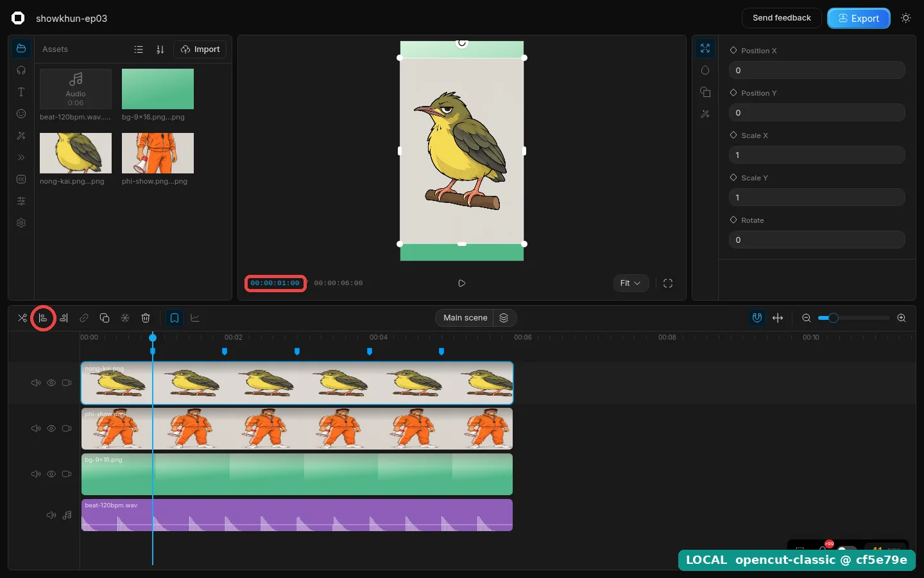The width and height of the screenshot is (924, 578).
Task: Click the freeze frame snowflake icon
Action: click(125, 318)
